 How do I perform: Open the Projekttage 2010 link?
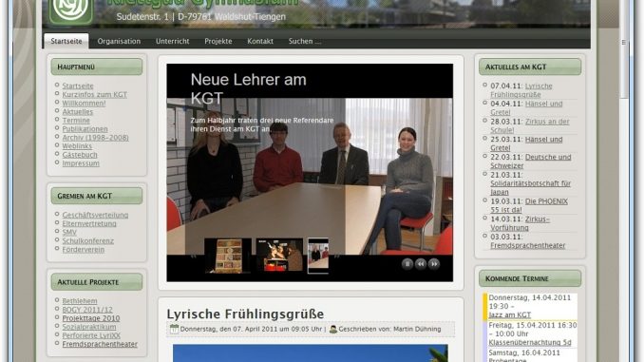click(x=91, y=318)
